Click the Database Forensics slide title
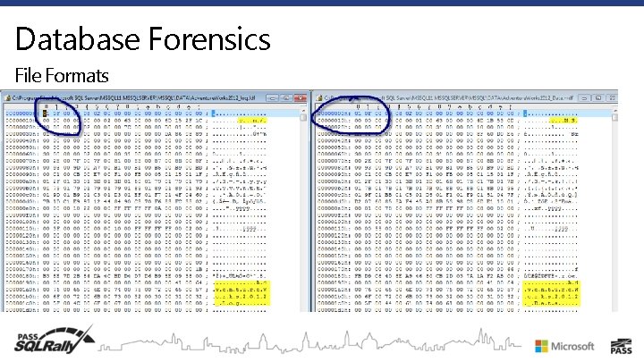The width and height of the screenshot is (644, 362). pyautogui.click(x=143, y=38)
